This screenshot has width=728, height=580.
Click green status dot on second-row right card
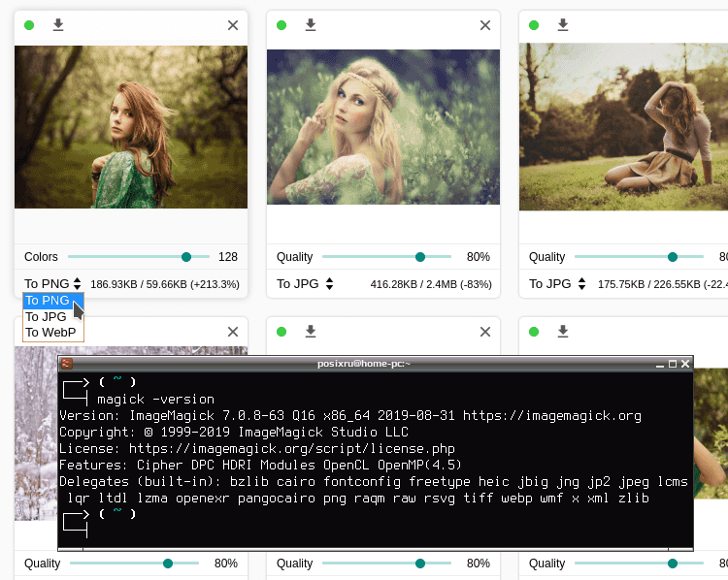[534, 332]
